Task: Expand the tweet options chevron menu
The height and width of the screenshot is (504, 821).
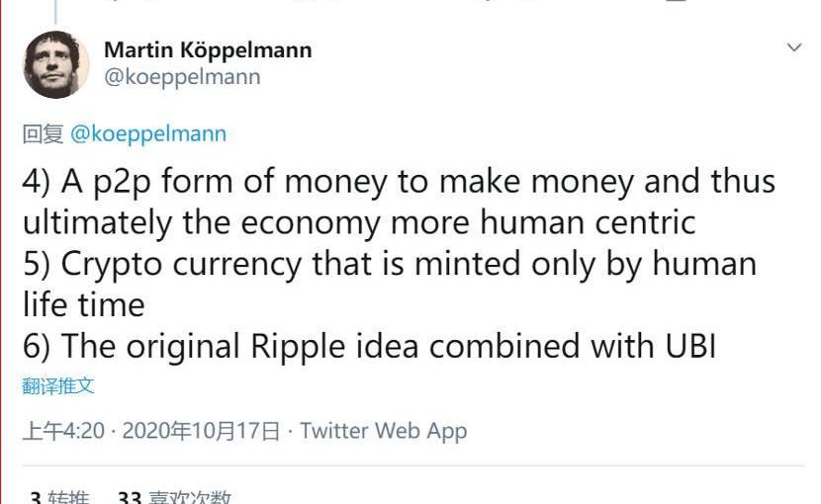Action: (794, 48)
